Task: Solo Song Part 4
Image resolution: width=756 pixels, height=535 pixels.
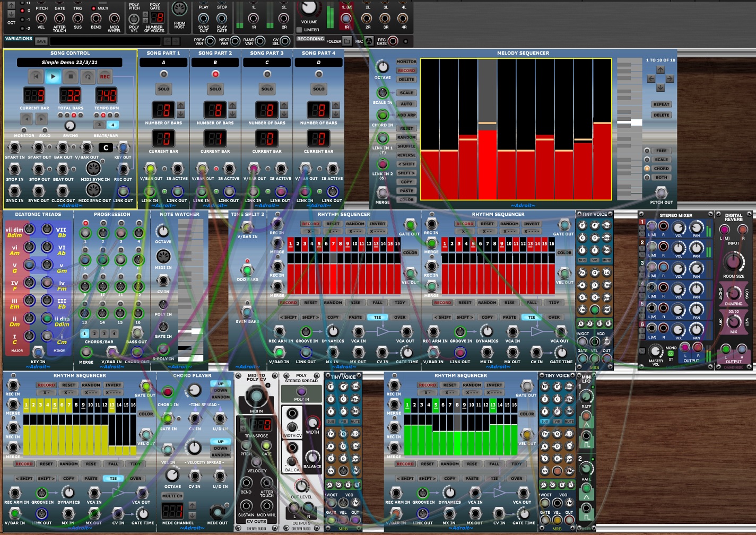Action: click(318, 89)
